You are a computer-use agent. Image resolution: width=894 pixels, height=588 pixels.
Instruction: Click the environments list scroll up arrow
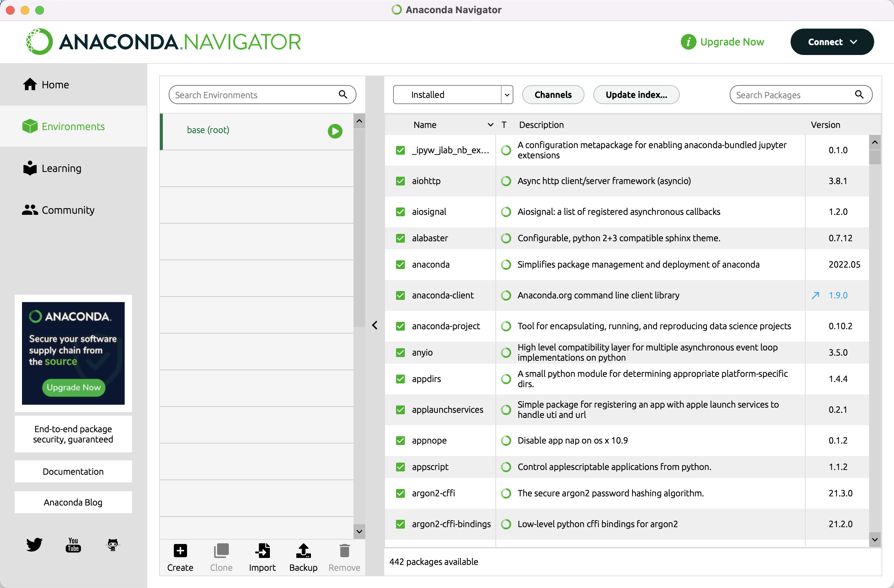(359, 121)
